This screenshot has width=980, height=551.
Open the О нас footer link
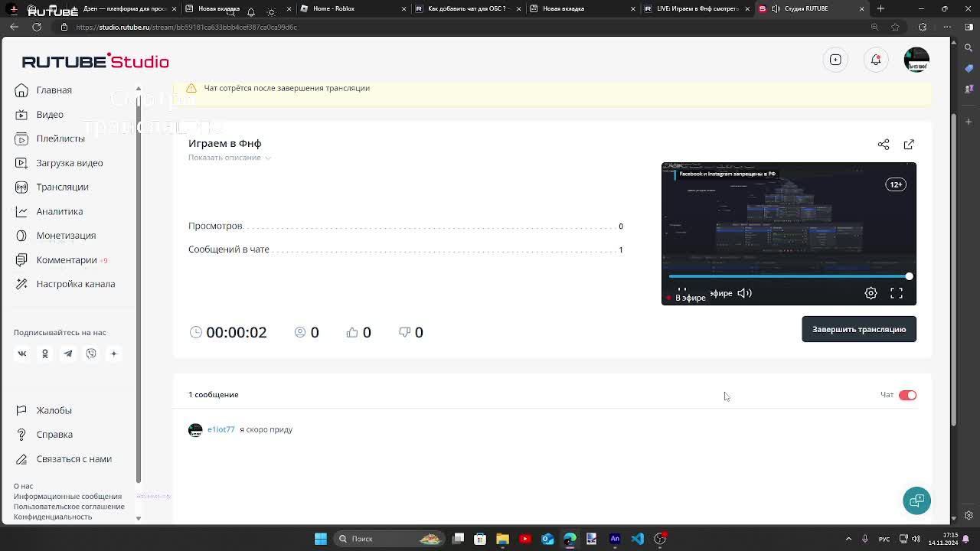coord(23,486)
